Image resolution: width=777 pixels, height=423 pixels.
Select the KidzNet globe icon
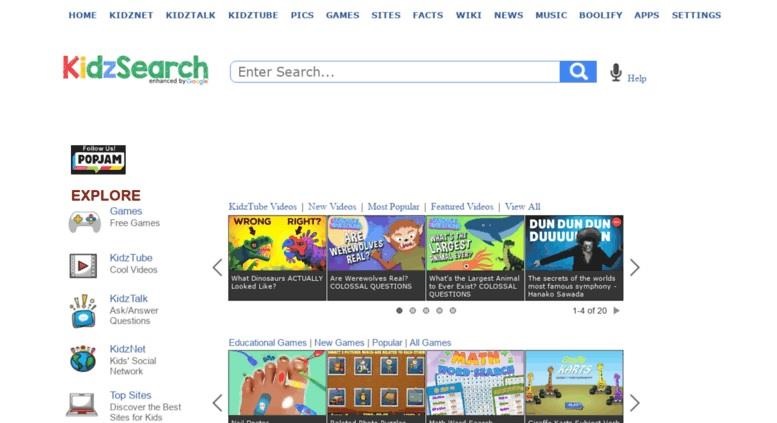(83, 359)
